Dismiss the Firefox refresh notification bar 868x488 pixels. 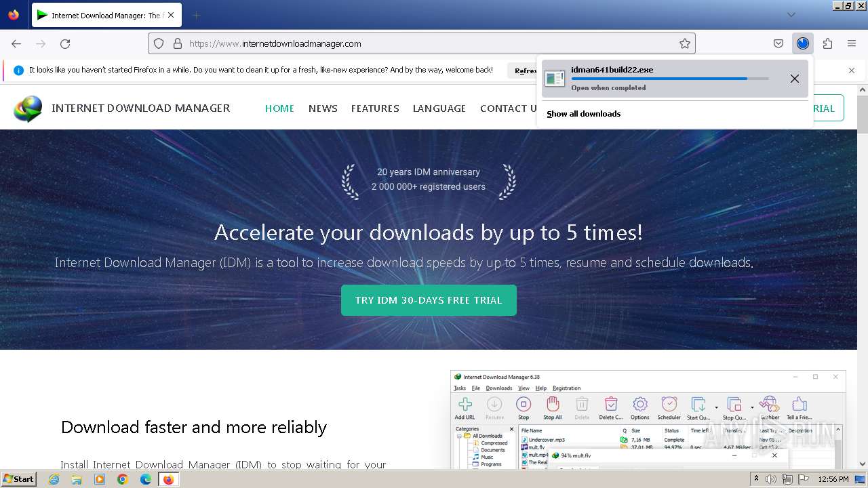point(852,70)
